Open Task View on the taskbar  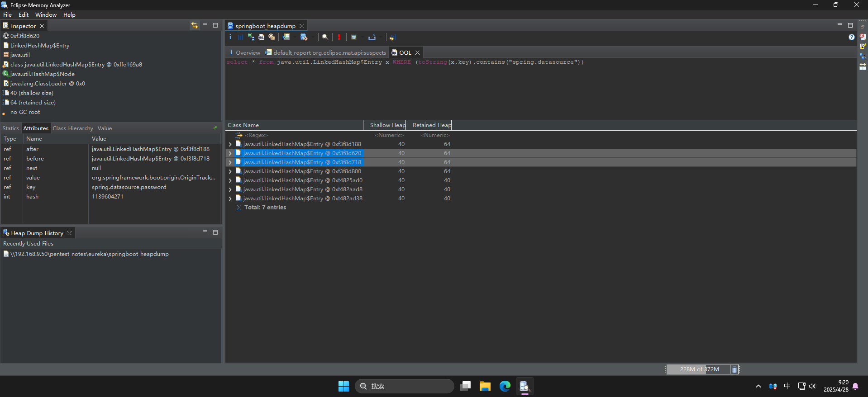(465, 386)
